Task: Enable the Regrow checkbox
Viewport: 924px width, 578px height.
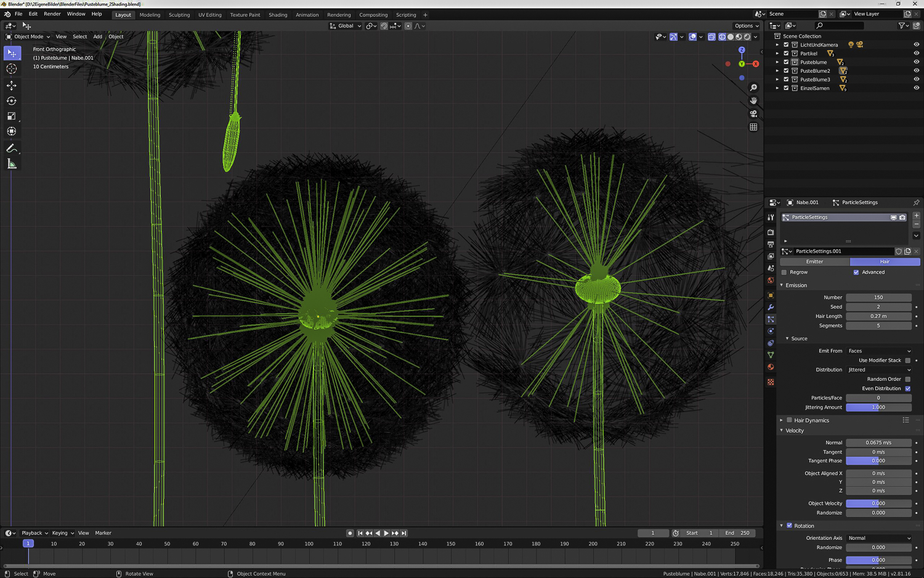Action: [784, 272]
